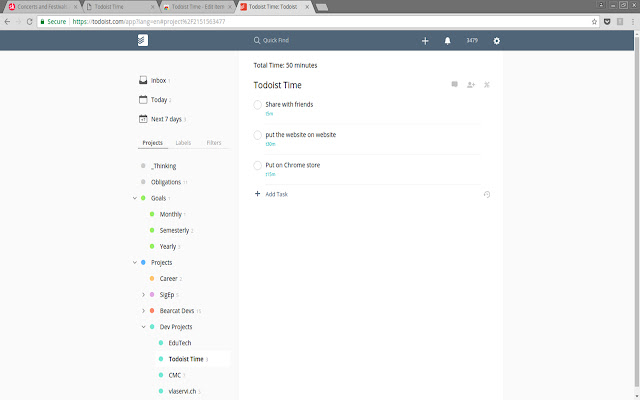This screenshot has width=640, height=400.
Task: Click the green secure lock icon
Action: tap(42, 22)
